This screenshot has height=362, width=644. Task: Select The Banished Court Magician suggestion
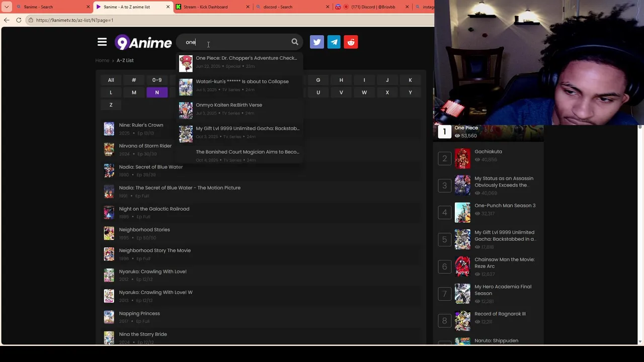pos(239,155)
